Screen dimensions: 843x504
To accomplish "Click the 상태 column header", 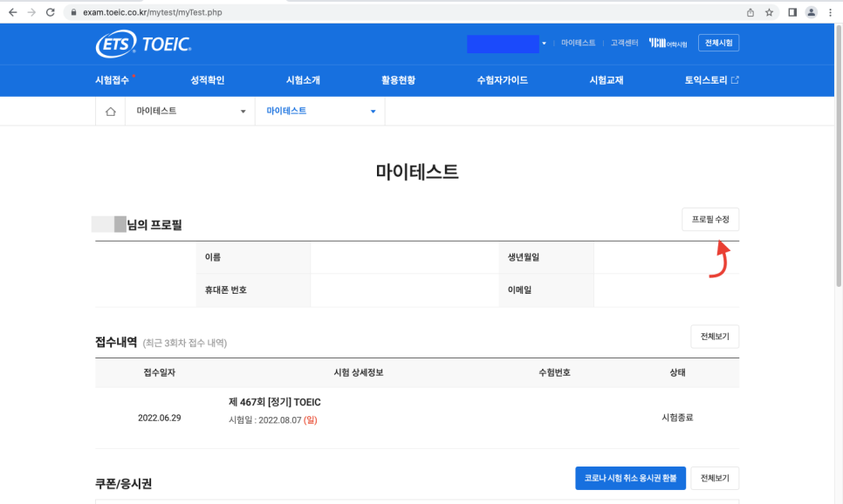I will (x=677, y=372).
